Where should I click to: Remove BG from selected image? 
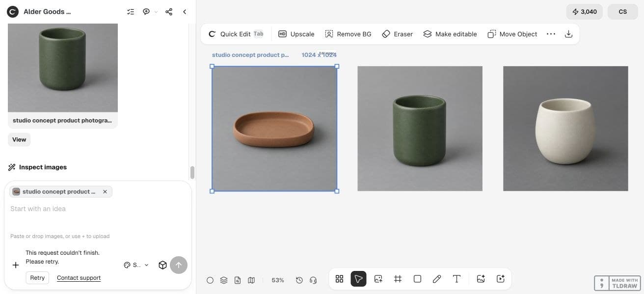coord(348,34)
